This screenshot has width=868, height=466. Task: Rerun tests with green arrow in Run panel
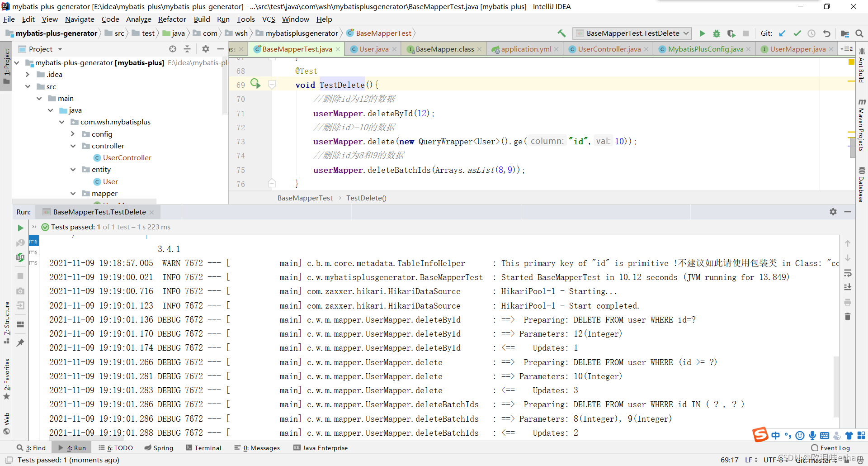coord(20,228)
